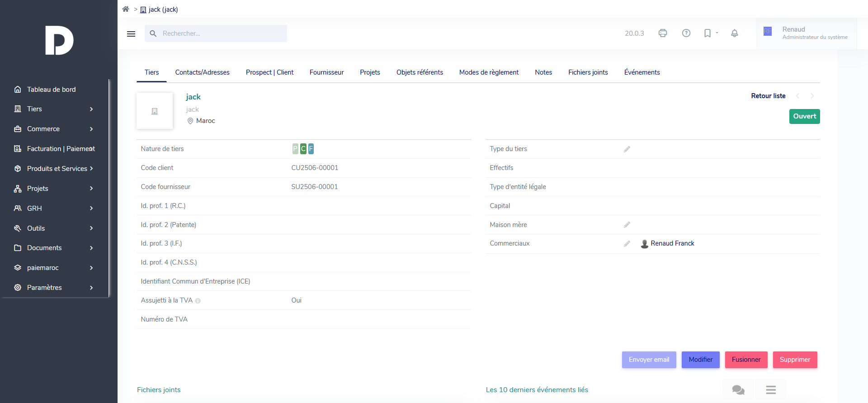Expand the Commerce sidebar menu
The width and height of the screenshot is (868, 403).
tap(54, 129)
